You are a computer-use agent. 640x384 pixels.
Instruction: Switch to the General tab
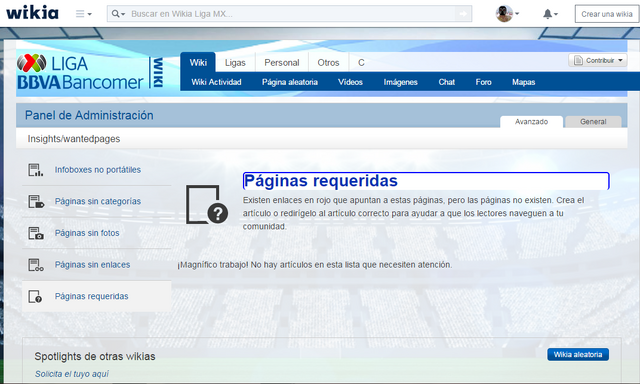593,122
